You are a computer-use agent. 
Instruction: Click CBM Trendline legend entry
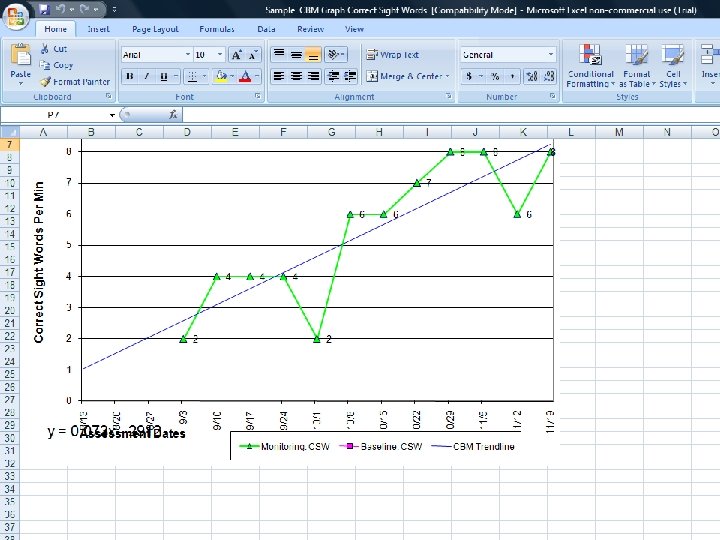[473, 446]
